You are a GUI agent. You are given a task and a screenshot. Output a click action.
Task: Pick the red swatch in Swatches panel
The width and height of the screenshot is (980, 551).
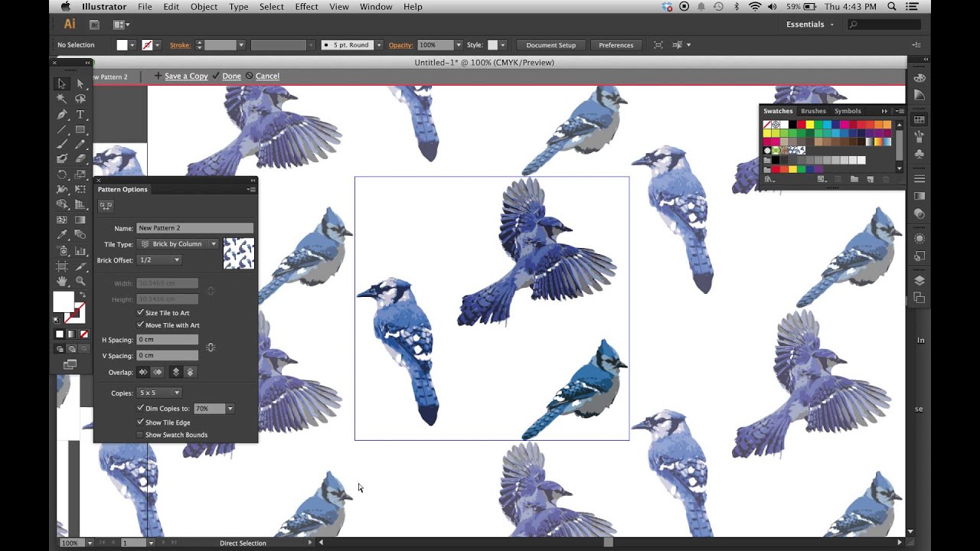802,125
